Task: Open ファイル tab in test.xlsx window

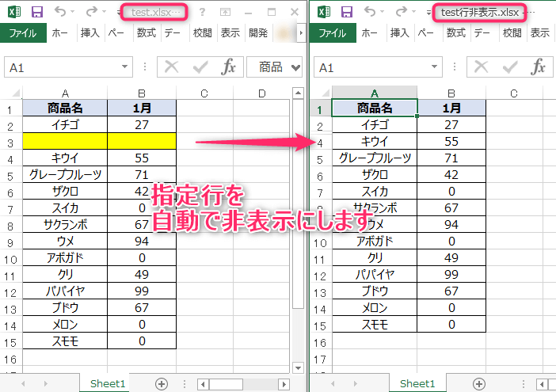Action: pyautogui.click(x=23, y=33)
